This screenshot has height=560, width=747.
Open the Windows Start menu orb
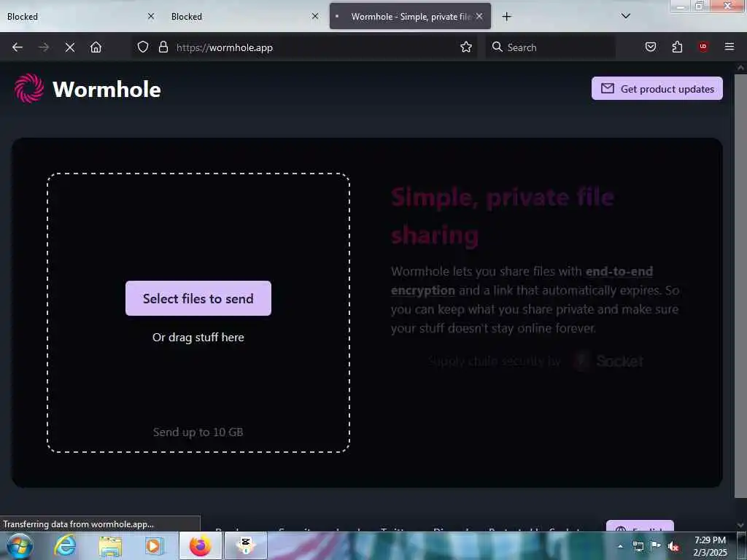[x=19, y=545]
